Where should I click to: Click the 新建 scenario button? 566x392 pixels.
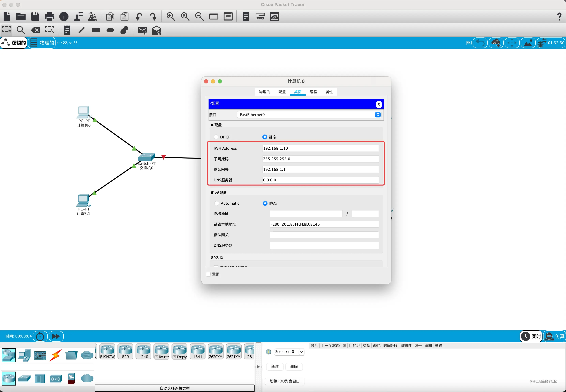(275, 366)
